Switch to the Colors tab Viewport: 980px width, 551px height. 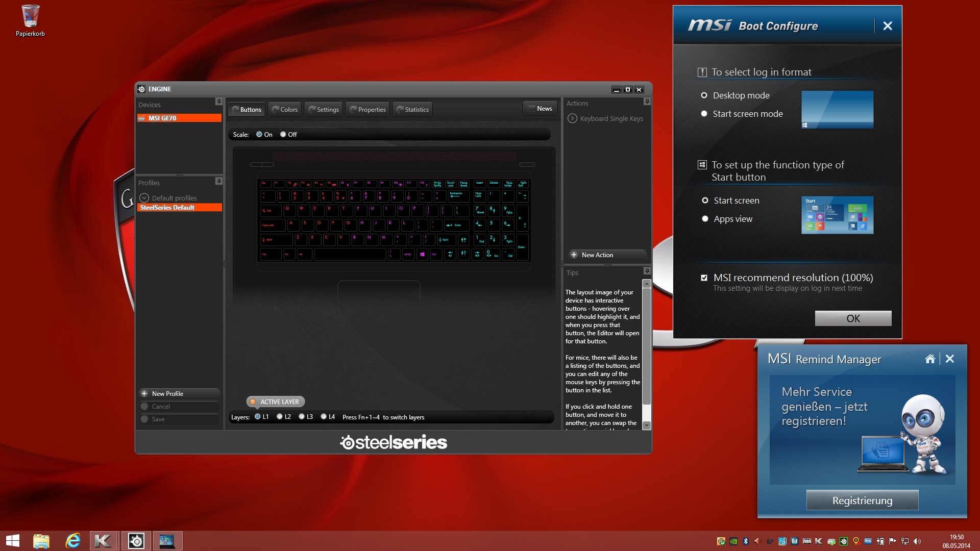click(285, 109)
